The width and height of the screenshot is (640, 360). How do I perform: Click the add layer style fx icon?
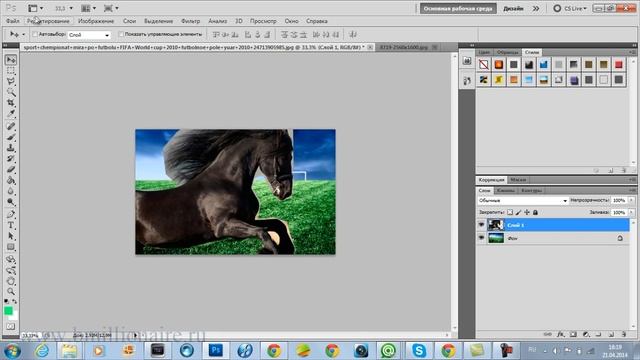(561, 334)
